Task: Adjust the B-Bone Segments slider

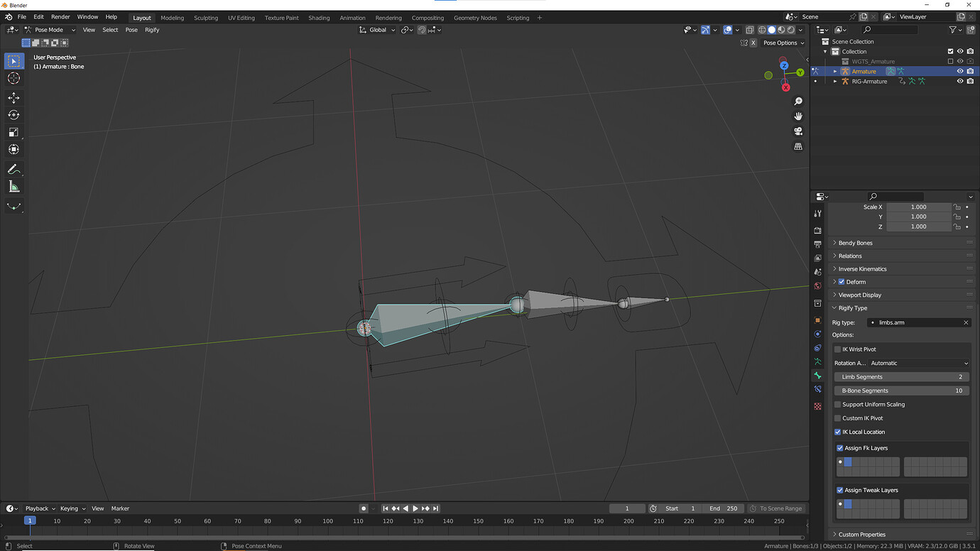Action: point(902,391)
